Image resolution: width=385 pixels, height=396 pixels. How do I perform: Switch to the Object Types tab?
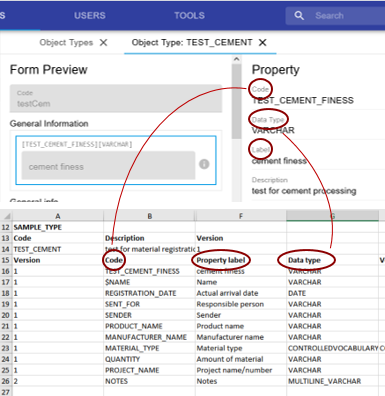(66, 43)
